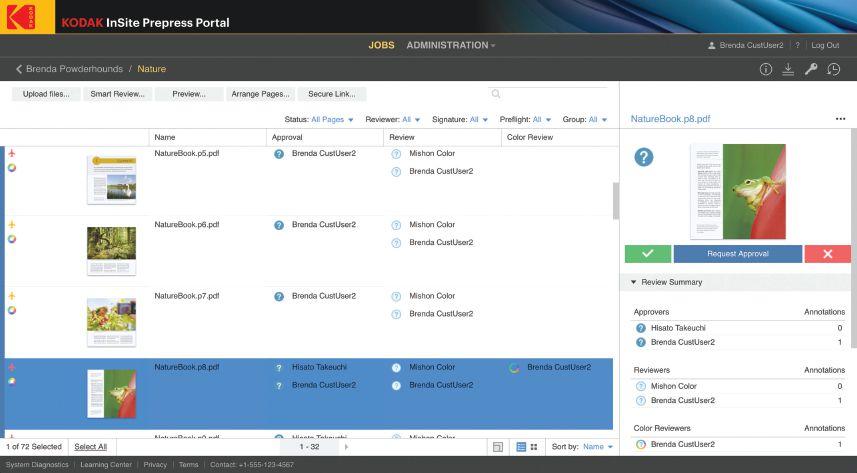Open System Diagnostics in the footer
This screenshot has width=857, height=473.
click(x=37, y=465)
